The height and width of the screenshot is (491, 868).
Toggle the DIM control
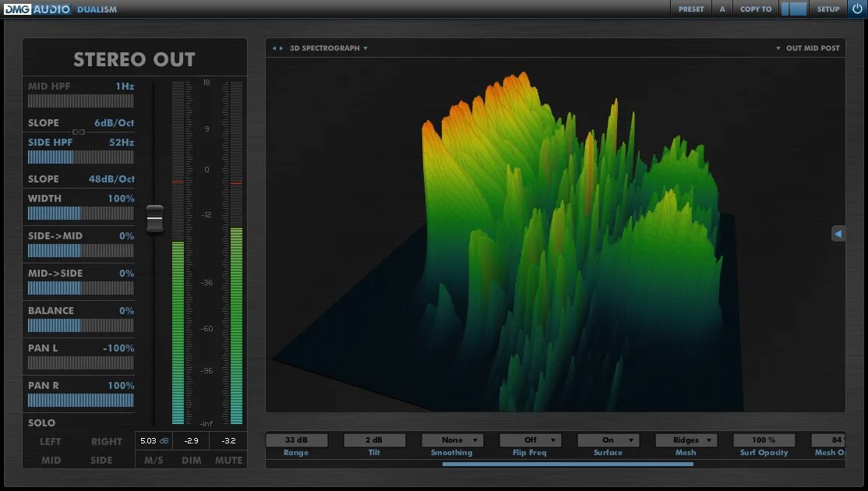190,461
